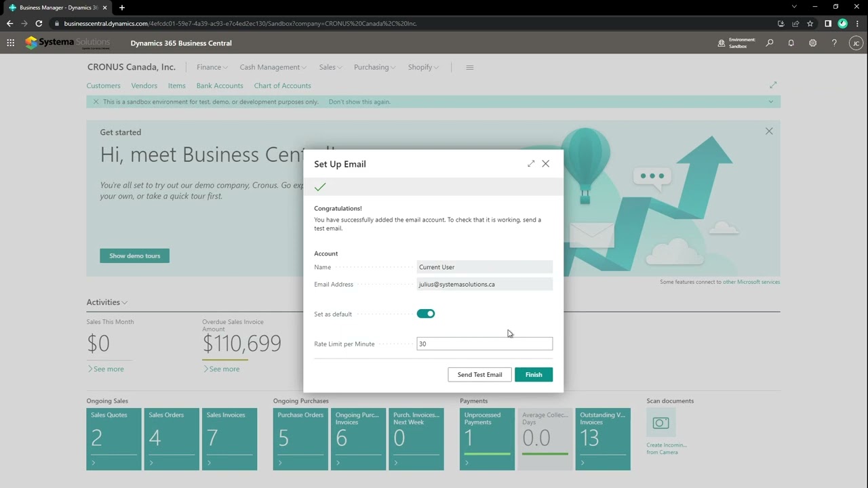Expand the Cash Management menu
The height and width of the screenshot is (488, 868).
click(273, 67)
